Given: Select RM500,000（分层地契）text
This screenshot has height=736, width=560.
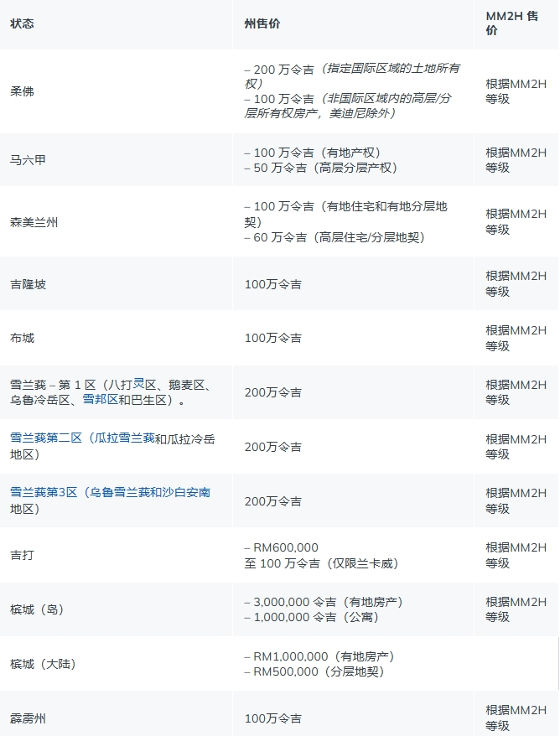Looking at the screenshot, I should point(314,671).
